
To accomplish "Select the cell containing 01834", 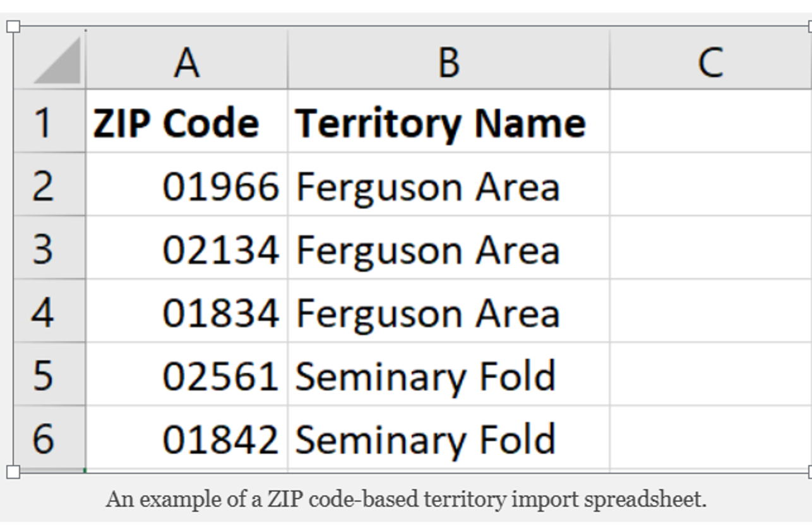I will 188,312.
